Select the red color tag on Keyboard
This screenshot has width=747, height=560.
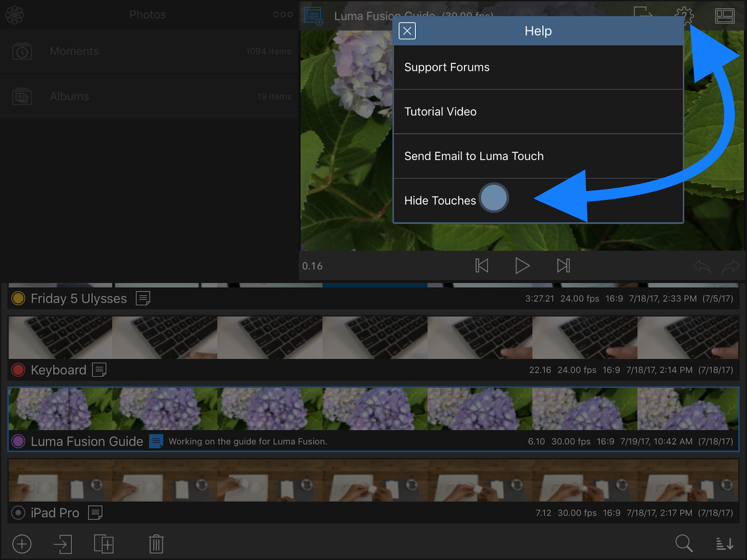[x=18, y=370]
